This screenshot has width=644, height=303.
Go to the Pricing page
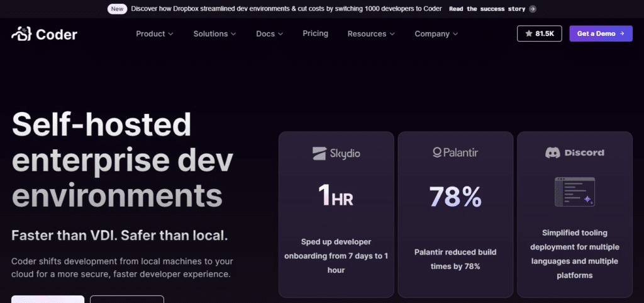click(x=315, y=33)
